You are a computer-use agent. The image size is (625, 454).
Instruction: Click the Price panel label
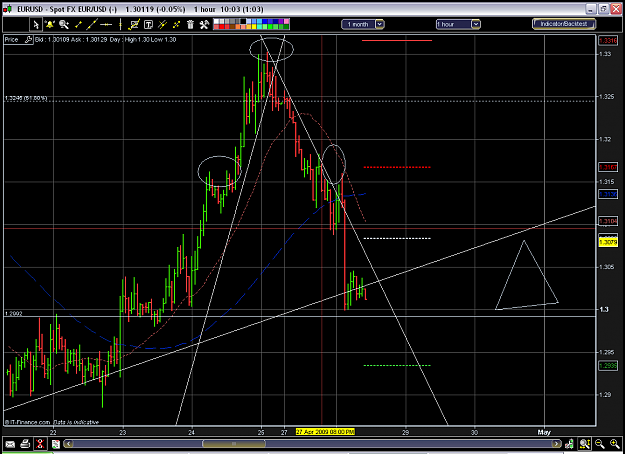click(x=12, y=39)
